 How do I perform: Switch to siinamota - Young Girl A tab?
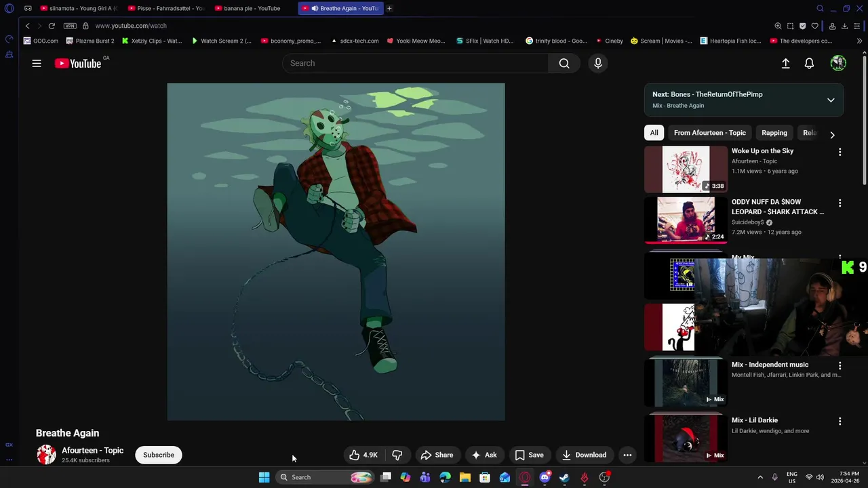pos(78,8)
